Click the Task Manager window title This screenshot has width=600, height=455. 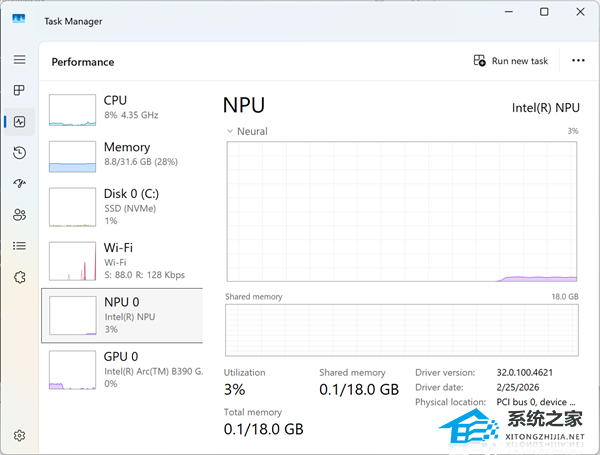[x=73, y=21]
